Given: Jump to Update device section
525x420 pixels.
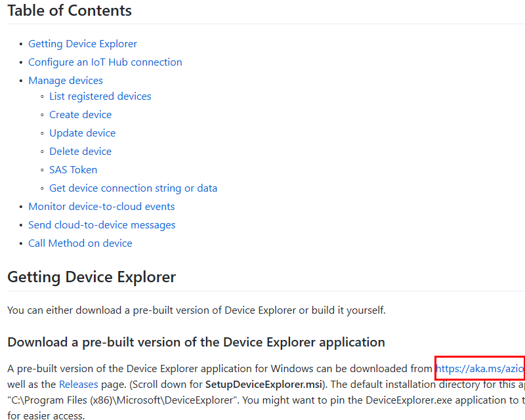Looking at the screenshot, I should 83,133.
